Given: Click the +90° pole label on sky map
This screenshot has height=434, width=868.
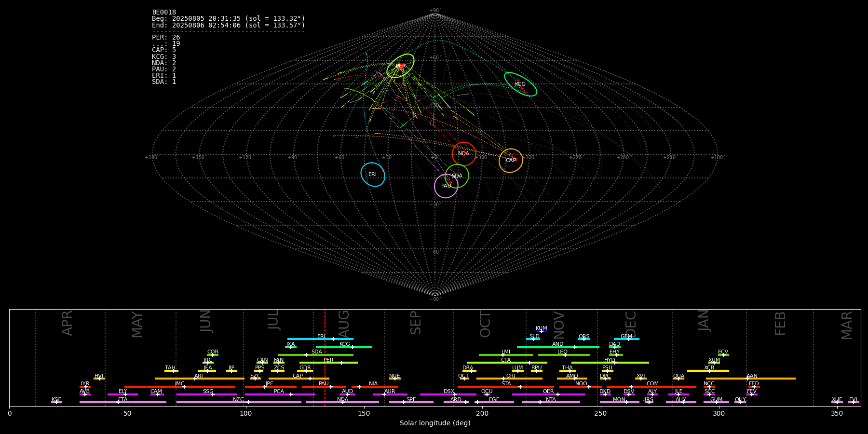Looking at the screenshot, I should click(435, 11).
